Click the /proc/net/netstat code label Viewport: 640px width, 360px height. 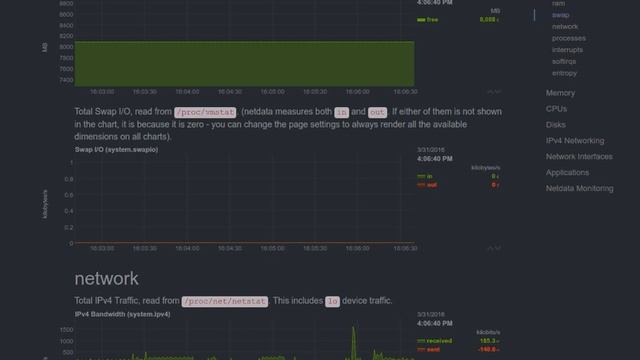tap(224, 301)
